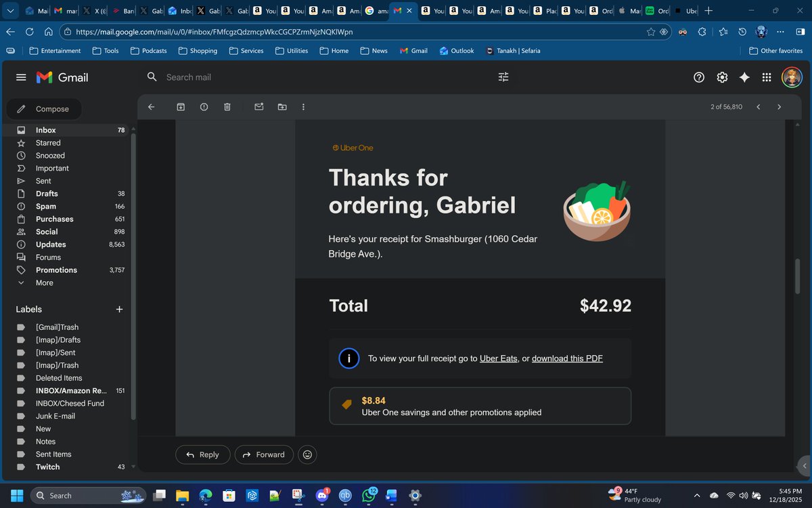Click the back to inbox arrow
This screenshot has width=812, height=508.
151,107
